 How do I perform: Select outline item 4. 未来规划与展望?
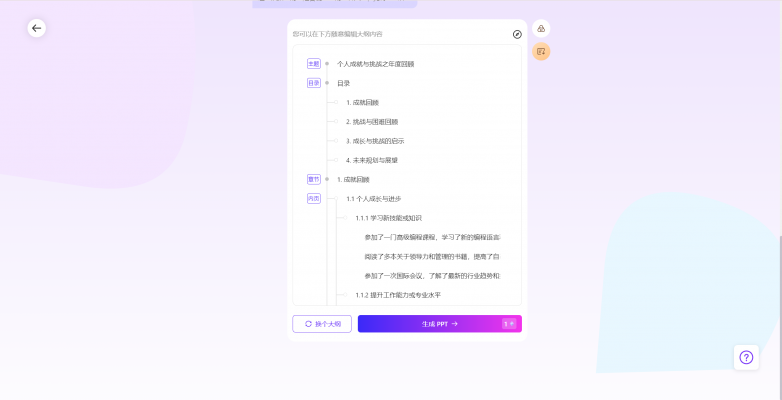tap(372, 160)
